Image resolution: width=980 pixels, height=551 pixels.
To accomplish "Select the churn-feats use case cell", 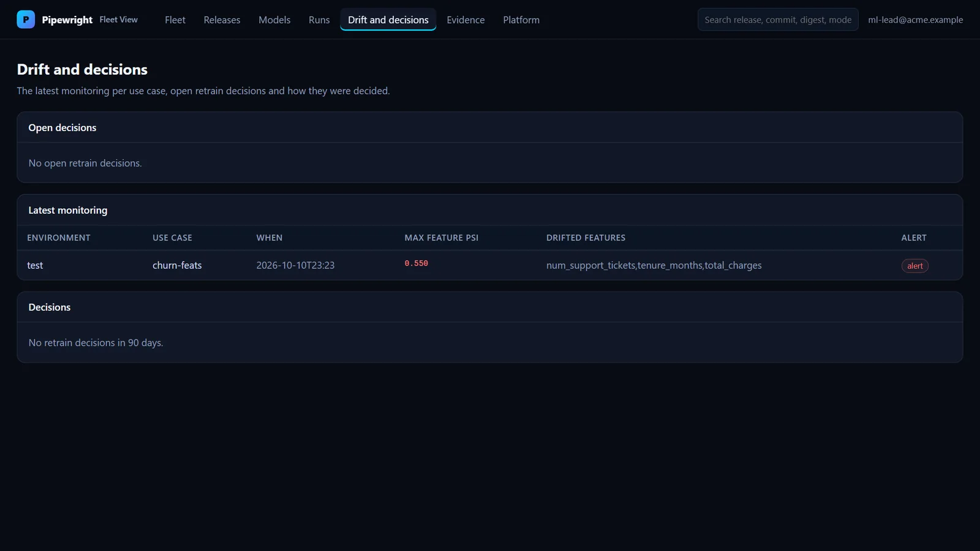I will [x=177, y=265].
